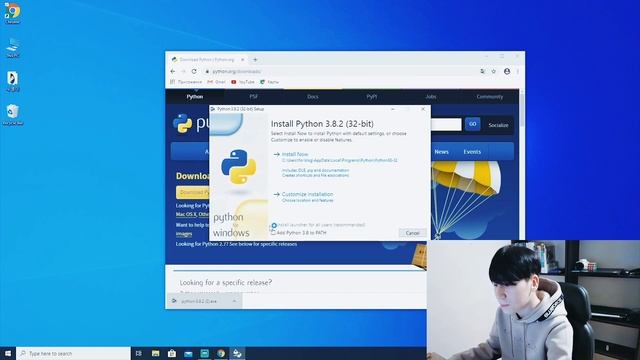
Task: Select the third desktop shortcut icon
Action: [13, 81]
